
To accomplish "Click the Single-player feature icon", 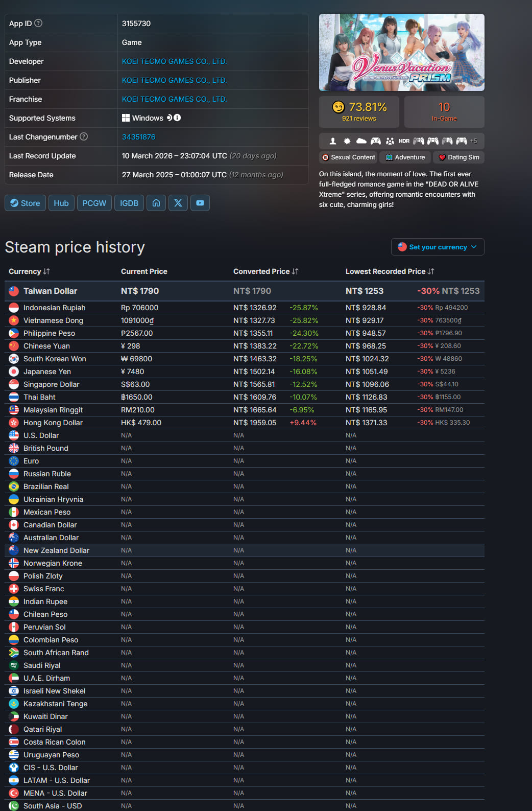I will pos(333,141).
